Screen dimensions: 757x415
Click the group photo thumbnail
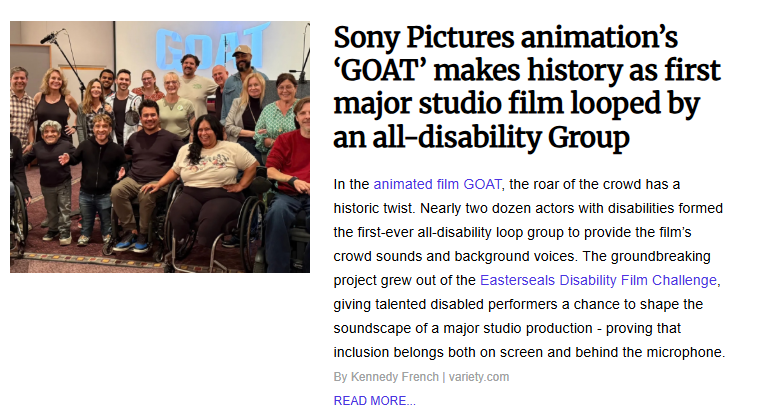(x=160, y=146)
